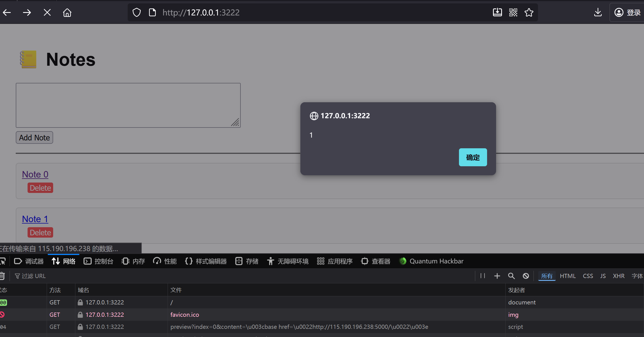644x337 pixels.
Task: Open network search magnifier icon
Action: [511, 276]
